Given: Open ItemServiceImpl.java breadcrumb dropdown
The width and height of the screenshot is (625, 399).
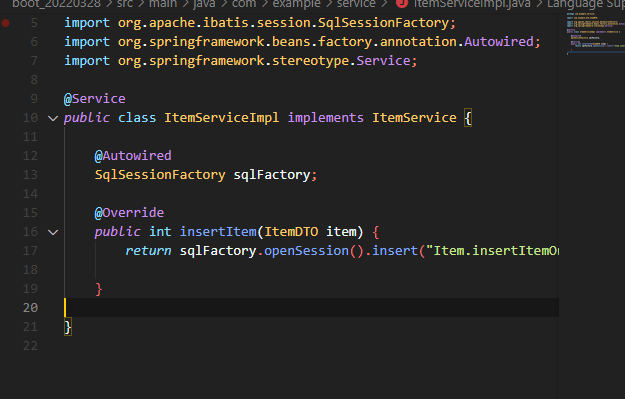Looking at the screenshot, I should pos(472,4).
